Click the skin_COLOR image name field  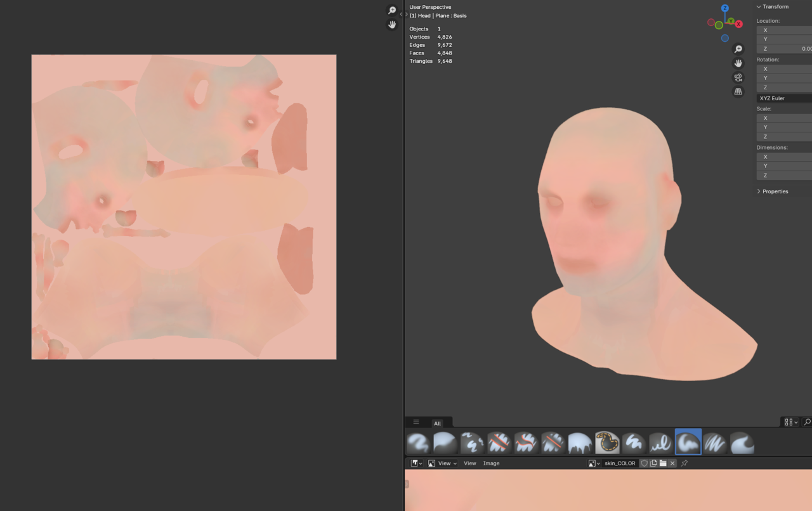pos(620,463)
